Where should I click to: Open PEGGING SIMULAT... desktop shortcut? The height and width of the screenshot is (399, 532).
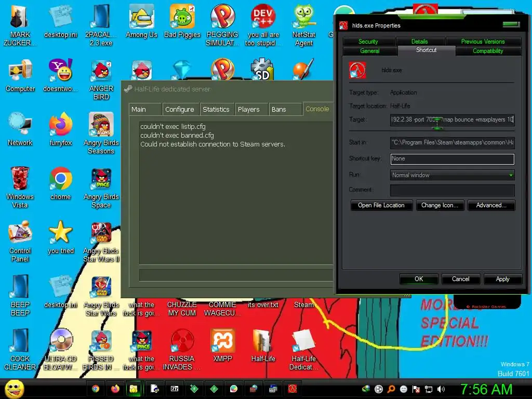coord(222,25)
